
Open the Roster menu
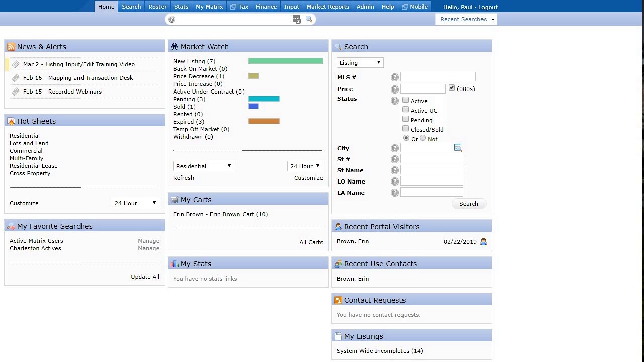tap(157, 7)
